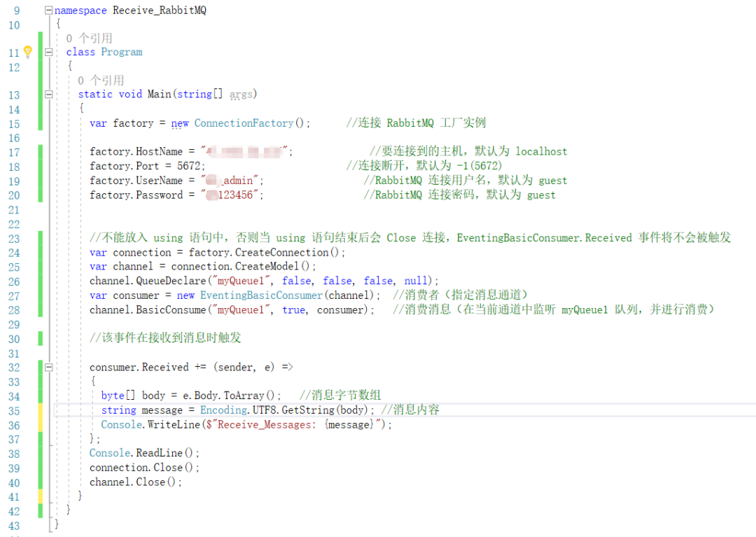
Task: Click channel.Close() statement
Action: [x=136, y=482]
